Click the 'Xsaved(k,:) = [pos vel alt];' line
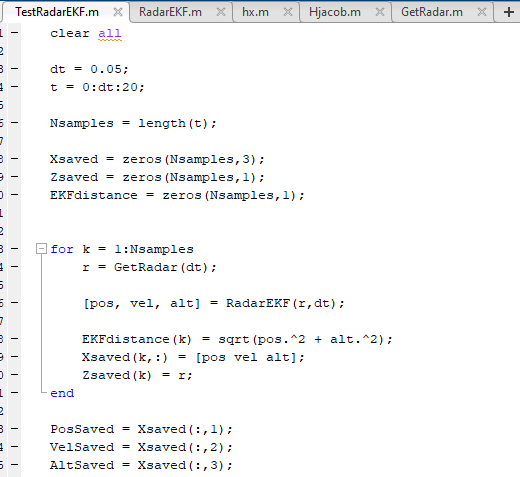Screen dimensions: 520x477 click(x=193, y=357)
